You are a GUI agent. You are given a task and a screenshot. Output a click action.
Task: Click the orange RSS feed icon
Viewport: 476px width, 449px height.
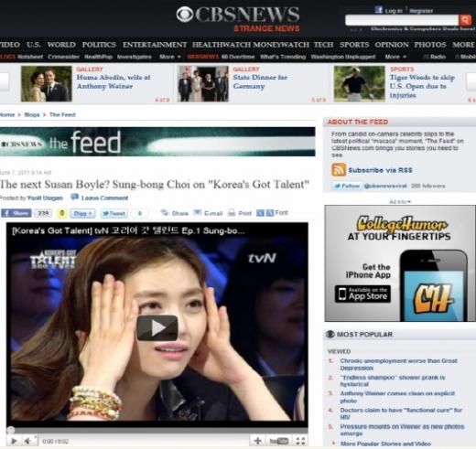click(x=339, y=170)
